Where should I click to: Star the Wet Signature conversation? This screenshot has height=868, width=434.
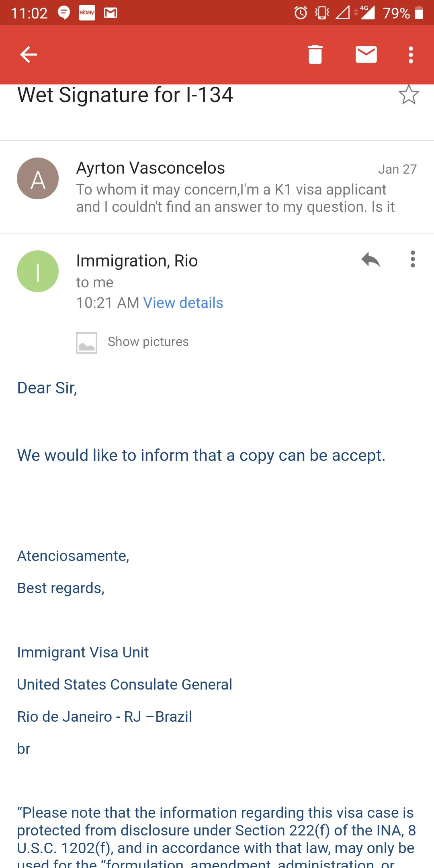(x=409, y=95)
